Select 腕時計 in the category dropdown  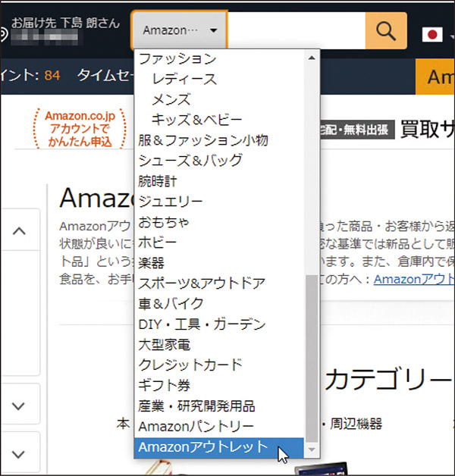[156, 181]
